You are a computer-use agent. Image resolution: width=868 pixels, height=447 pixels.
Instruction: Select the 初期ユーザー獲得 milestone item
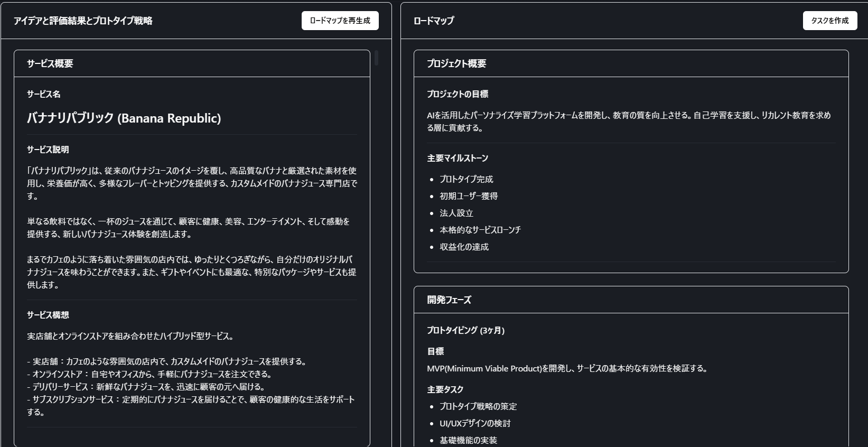click(469, 196)
